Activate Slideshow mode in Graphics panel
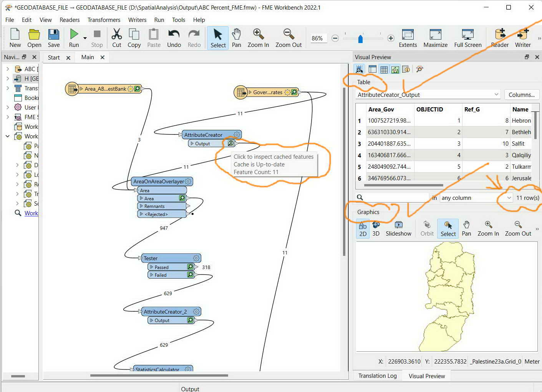 pos(398,228)
